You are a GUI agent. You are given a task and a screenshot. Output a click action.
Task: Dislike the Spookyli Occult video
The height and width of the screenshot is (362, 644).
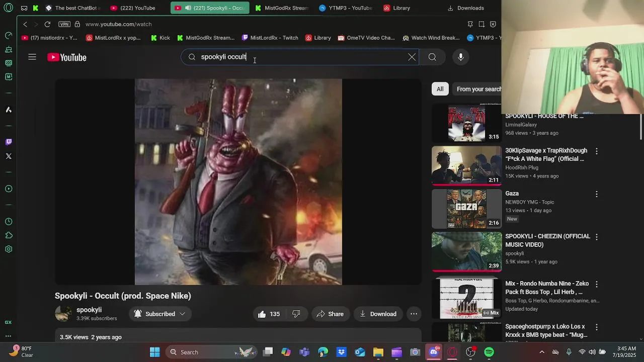(x=296, y=314)
